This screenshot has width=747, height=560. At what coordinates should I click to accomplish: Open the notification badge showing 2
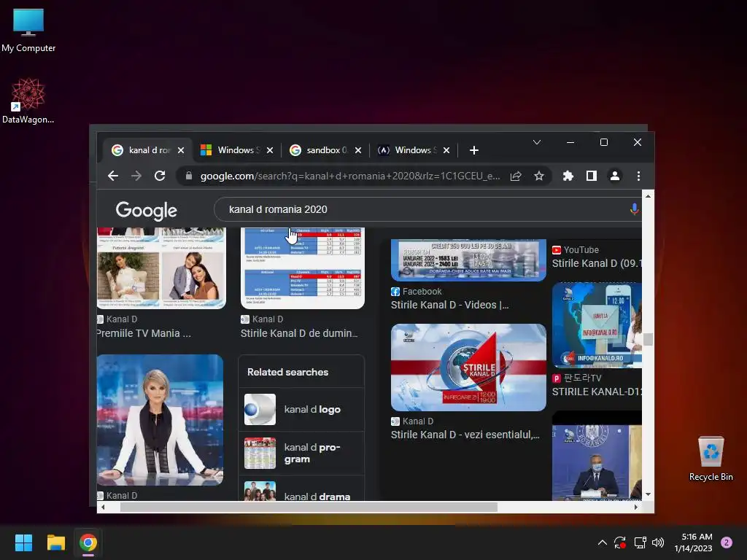727,542
